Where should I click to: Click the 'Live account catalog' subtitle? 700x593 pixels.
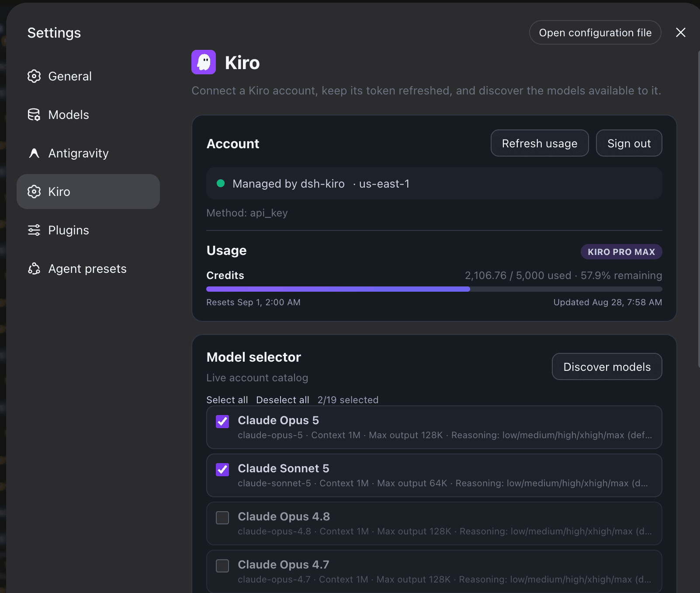[257, 378]
